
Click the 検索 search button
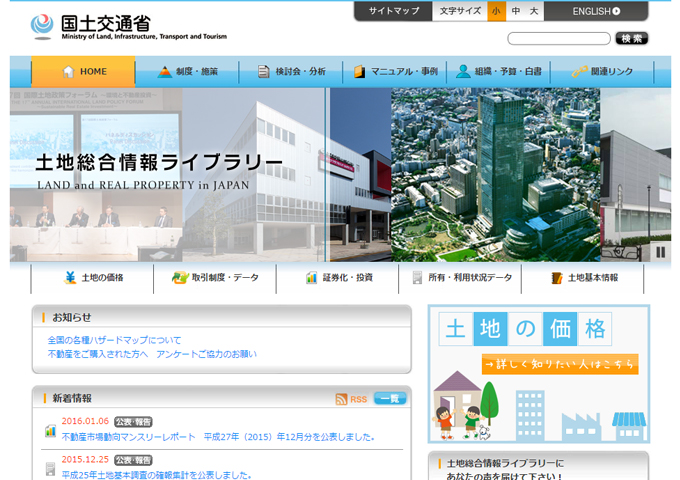[631, 39]
